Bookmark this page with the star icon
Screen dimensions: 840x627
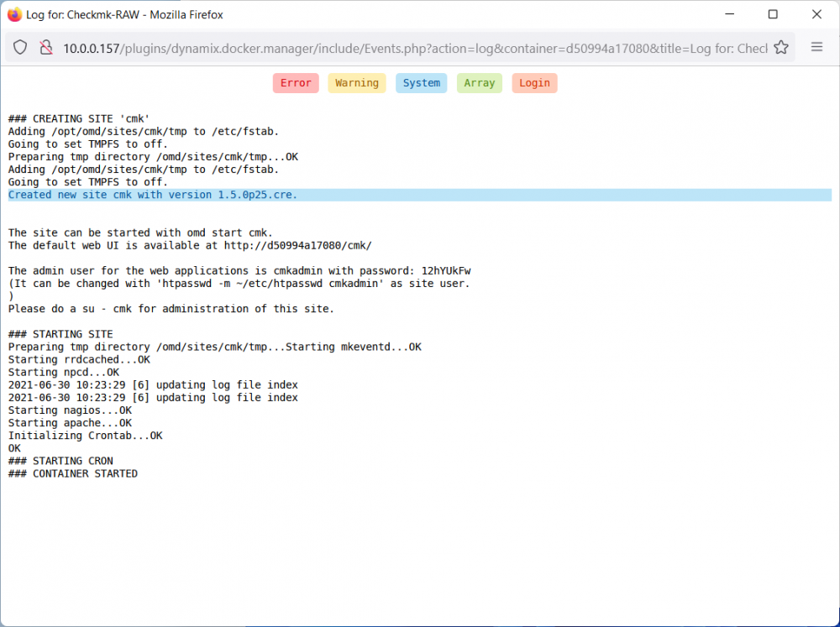coord(781,48)
